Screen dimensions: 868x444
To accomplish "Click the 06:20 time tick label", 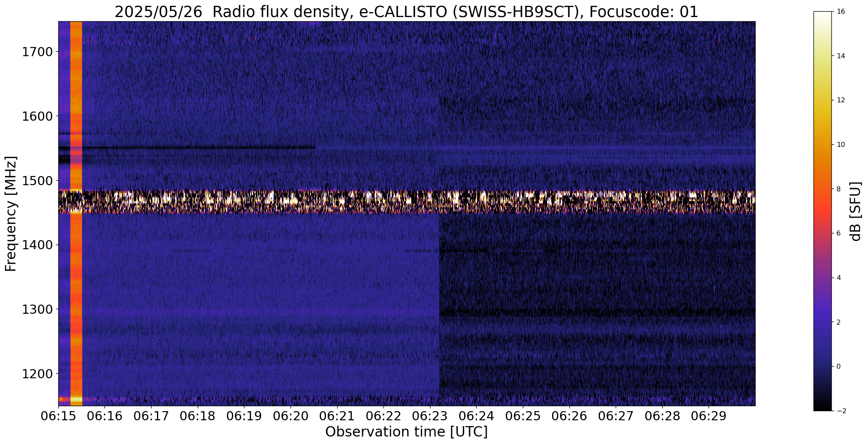I will (291, 416).
